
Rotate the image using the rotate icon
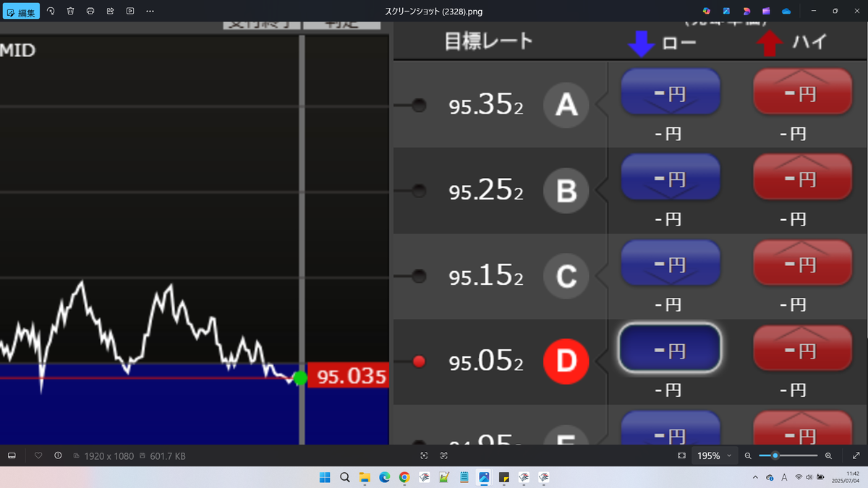(x=51, y=12)
